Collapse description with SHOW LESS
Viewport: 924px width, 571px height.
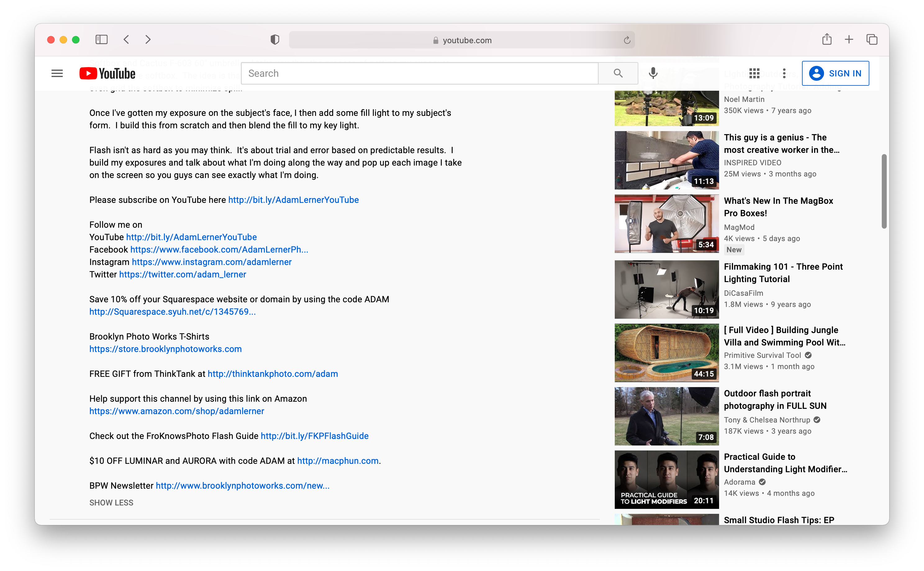tap(111, 503)
